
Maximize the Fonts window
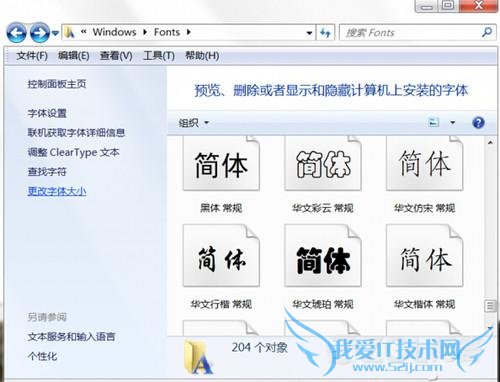[x=448, y=6]
